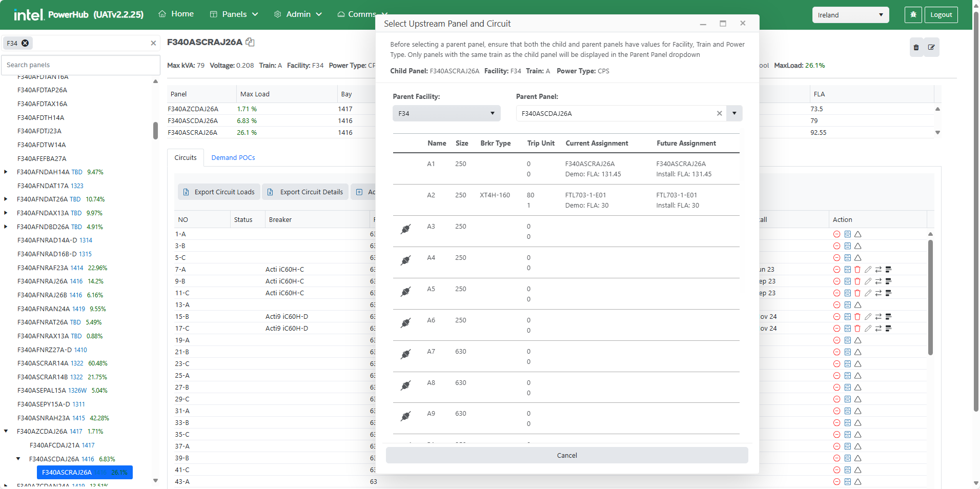
Task: Click the plug connect icon for circuit A3
Action: [405, 229]
